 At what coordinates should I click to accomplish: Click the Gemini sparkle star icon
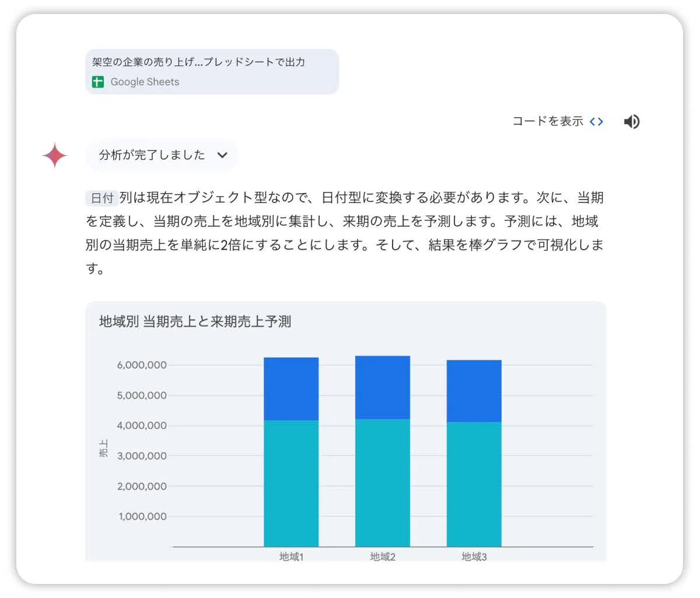click(55, 155)
